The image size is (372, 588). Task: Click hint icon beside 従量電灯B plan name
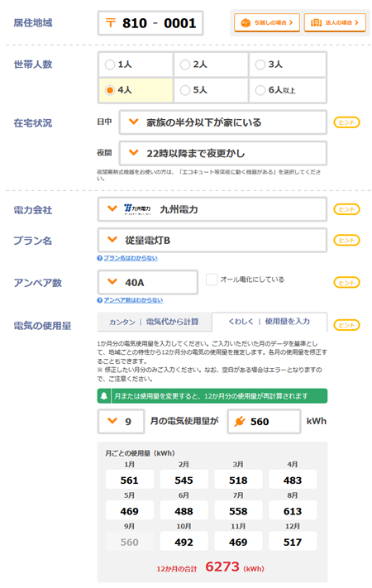(346, 240)
